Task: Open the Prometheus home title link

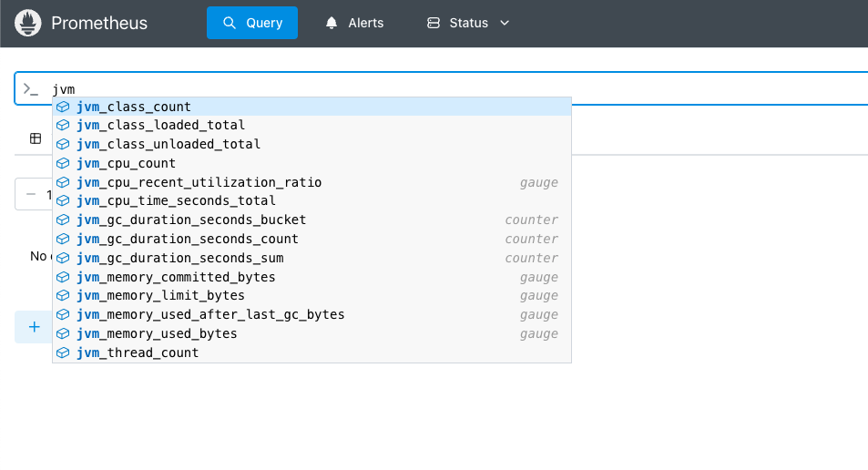Action: click(99, 24)
